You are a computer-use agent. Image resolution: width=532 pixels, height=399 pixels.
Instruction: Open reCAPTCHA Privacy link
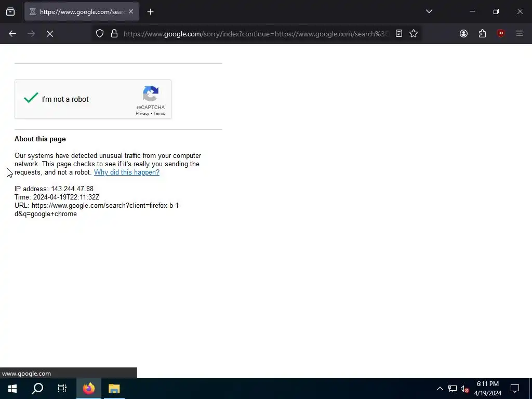pyautogui.click(x=142, y=114)
